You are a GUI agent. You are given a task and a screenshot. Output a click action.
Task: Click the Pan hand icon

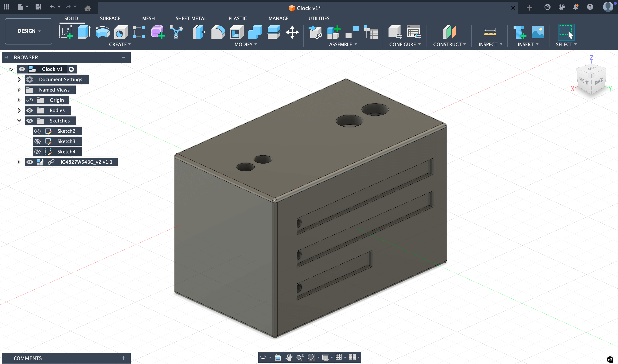(289, 357)
